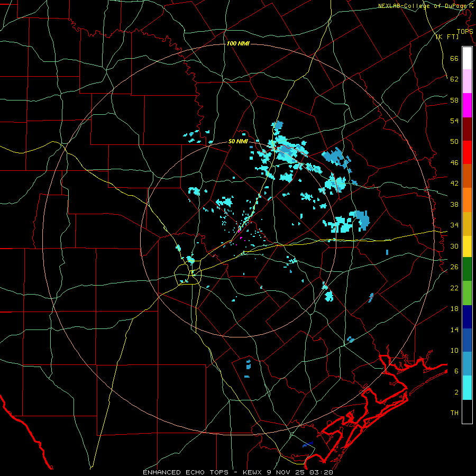The image size is (476, 476).
Task: Click the black TH swatch at the legend bottom
Action: point(467,411)
